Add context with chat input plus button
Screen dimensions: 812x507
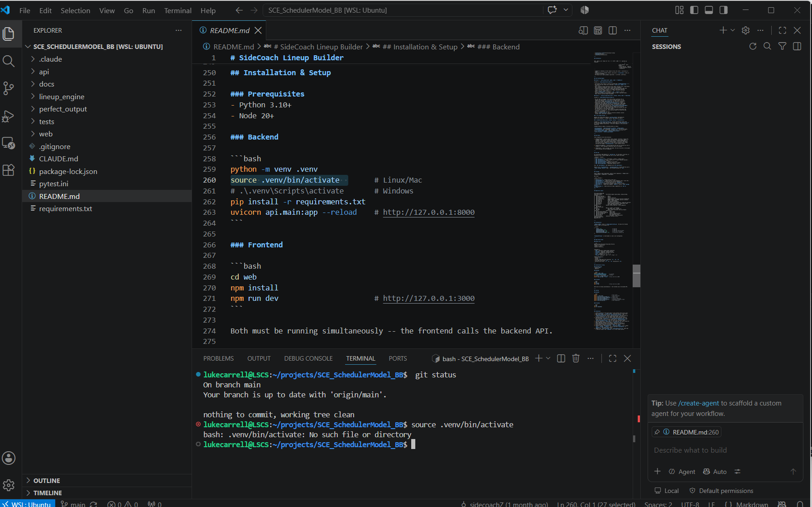pyautogui.click(x=658, y=471)
